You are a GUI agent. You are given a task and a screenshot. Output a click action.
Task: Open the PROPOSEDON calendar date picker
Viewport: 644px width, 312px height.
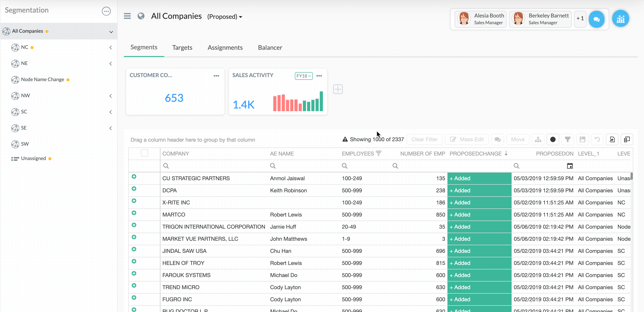[x=570, y=166]
